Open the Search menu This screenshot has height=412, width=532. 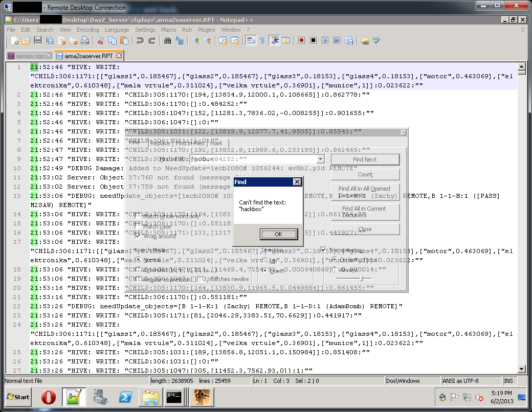point(45,30)
